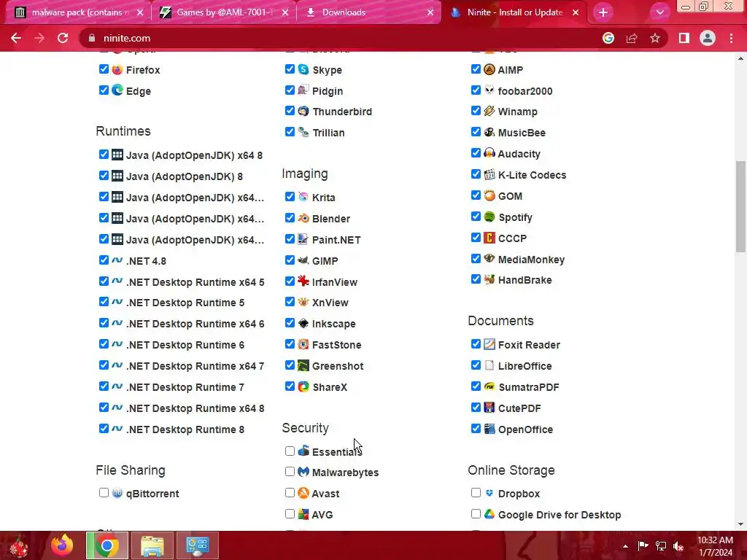
Task: Open the share page icon
Action: coord(632,38)
